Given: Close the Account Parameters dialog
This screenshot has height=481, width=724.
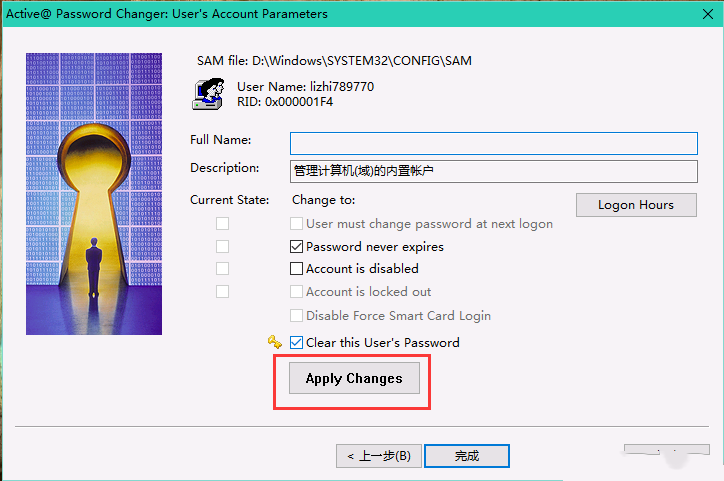Looking at the screenshot, I should pos(708,14).
